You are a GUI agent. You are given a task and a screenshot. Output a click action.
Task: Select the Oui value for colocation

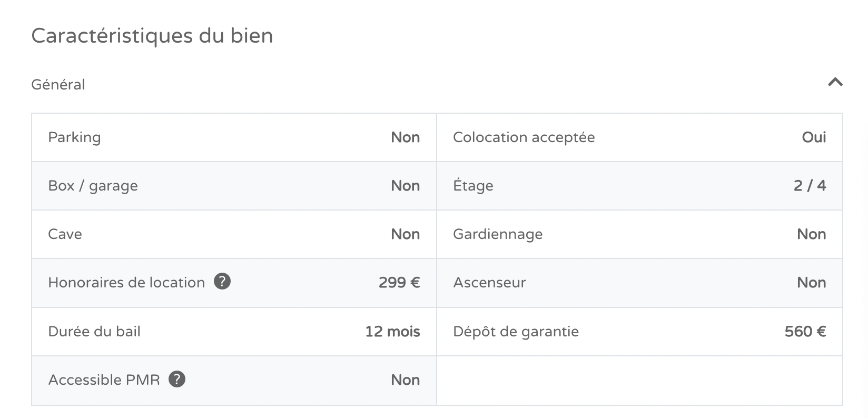[814, 137]
